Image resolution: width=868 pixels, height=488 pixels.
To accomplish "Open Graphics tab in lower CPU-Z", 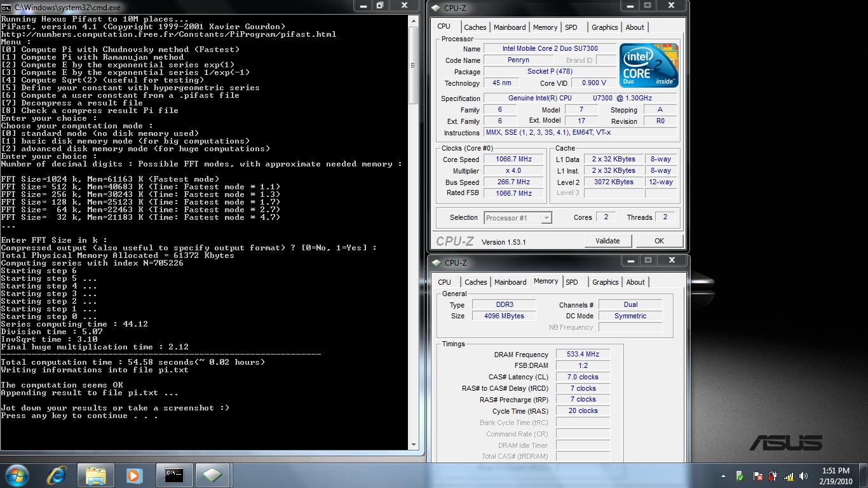I will click(x=606, y=282).
